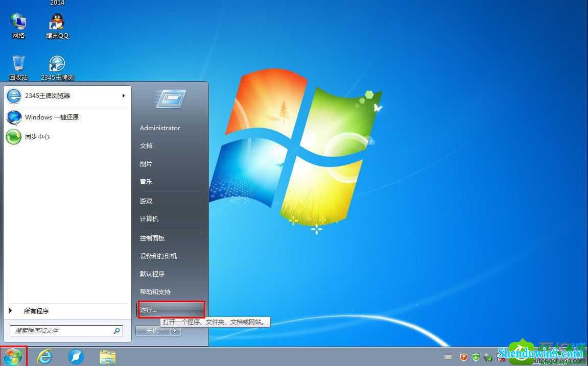
Task: Open 2345王牌浏览器 in the Start menu
Action: (66, 96)
